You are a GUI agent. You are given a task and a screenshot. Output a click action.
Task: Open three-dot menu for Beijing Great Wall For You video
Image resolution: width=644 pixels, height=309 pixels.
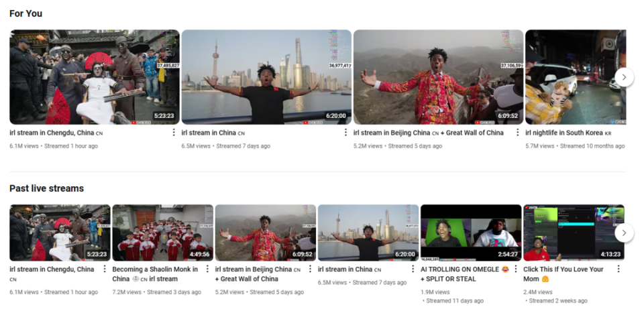[517, 132]
